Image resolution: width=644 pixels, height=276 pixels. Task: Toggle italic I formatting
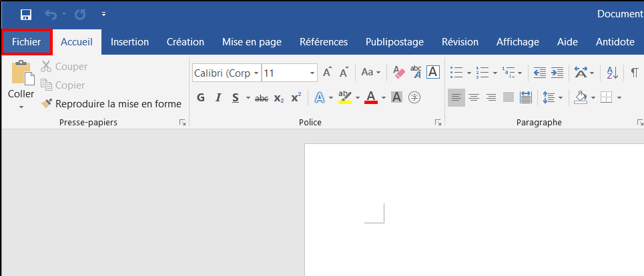tap(218, 97)
